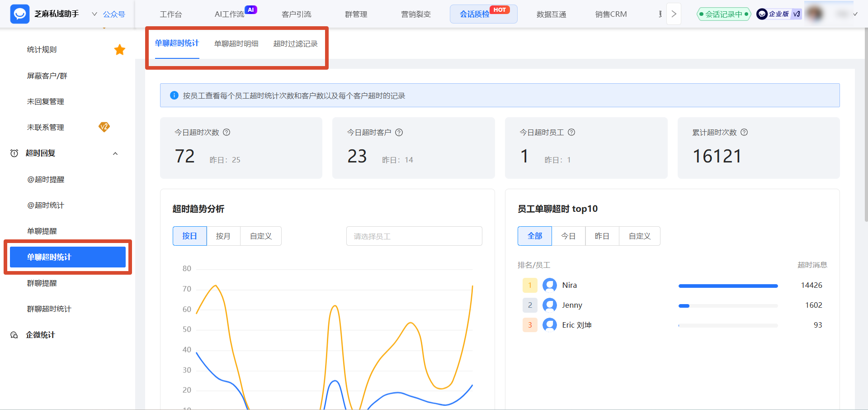868x410 pixels.
Task: Select 全部 in top10 filter
Action: (x=535, y=236)
